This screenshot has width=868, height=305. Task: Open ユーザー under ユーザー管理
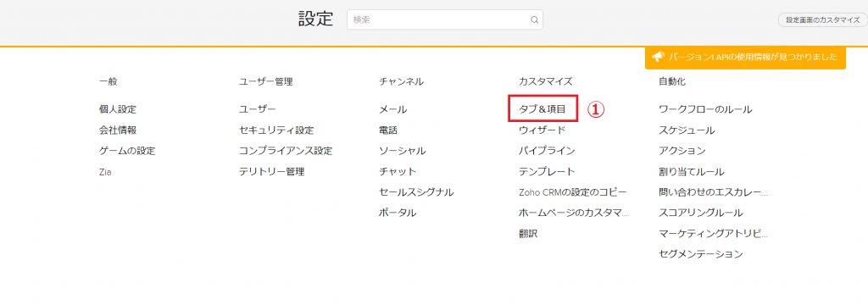click(257, 109)
